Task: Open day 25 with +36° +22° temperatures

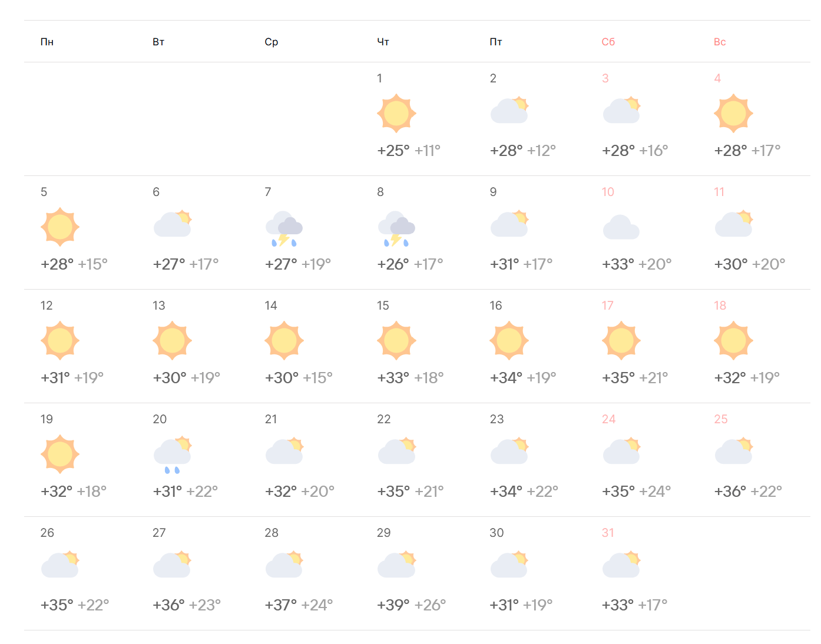Action: [721, 419]
